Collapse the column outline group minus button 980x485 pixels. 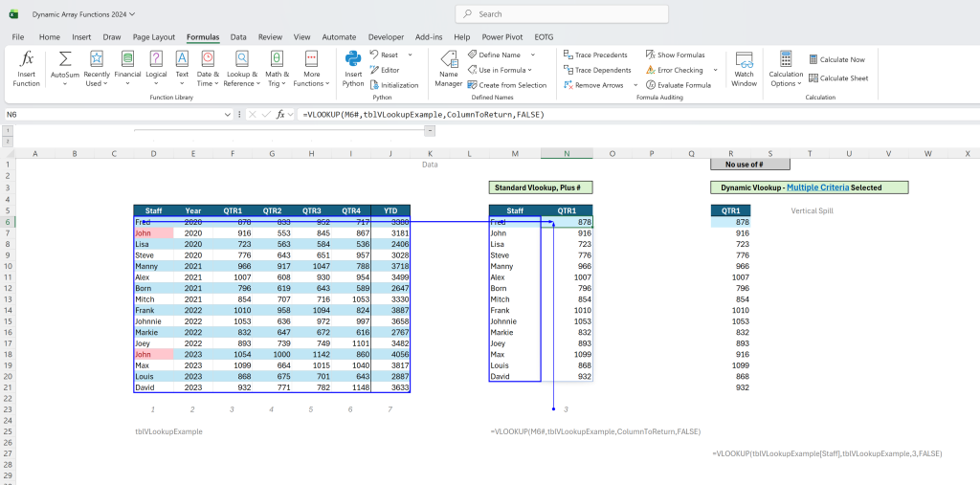click(430, 131)
